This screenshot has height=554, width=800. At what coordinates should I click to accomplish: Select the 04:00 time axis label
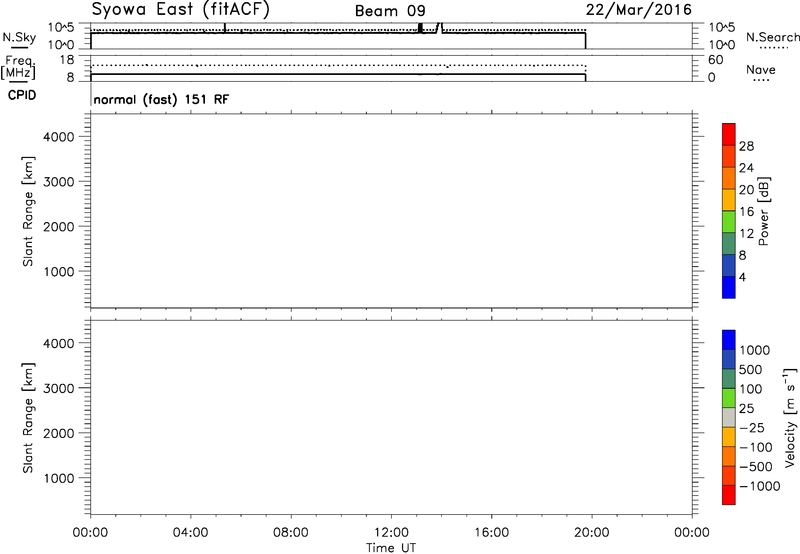click(190, 531)
